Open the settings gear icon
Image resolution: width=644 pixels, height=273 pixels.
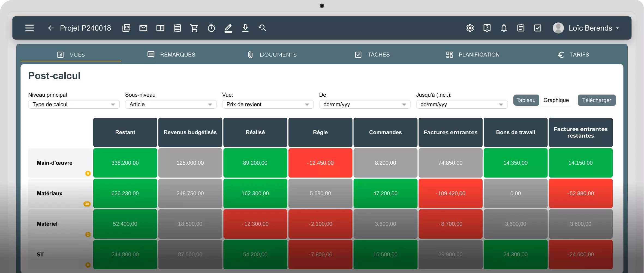[x=470, y=28]
